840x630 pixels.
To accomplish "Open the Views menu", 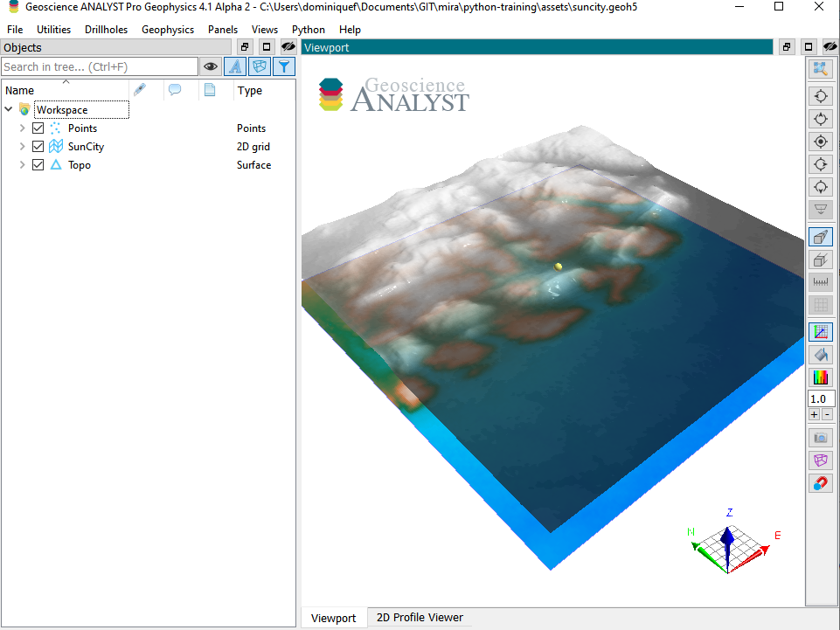I will tap(265, 30).
